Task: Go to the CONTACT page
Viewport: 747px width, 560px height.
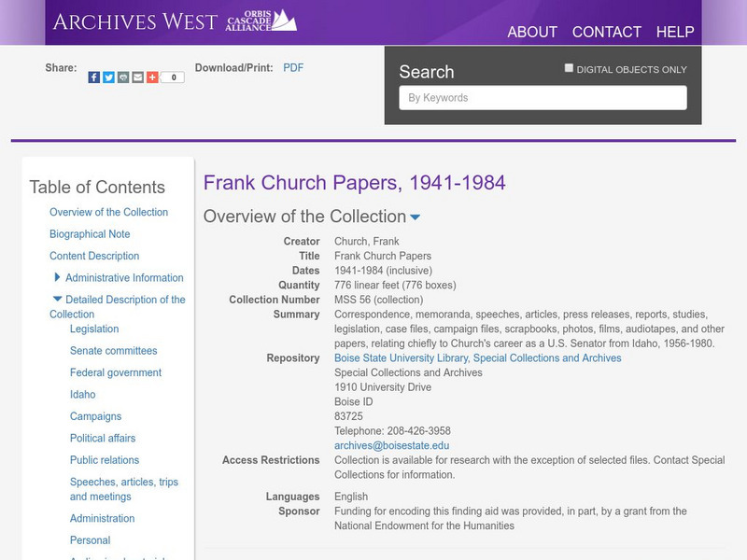Action: tap(608, 32)
